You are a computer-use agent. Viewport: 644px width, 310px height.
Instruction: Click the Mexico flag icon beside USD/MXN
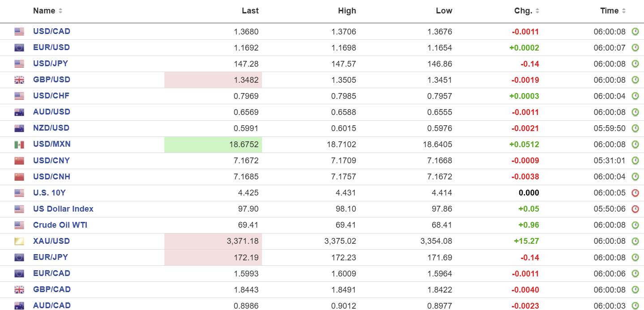(19, 144)
